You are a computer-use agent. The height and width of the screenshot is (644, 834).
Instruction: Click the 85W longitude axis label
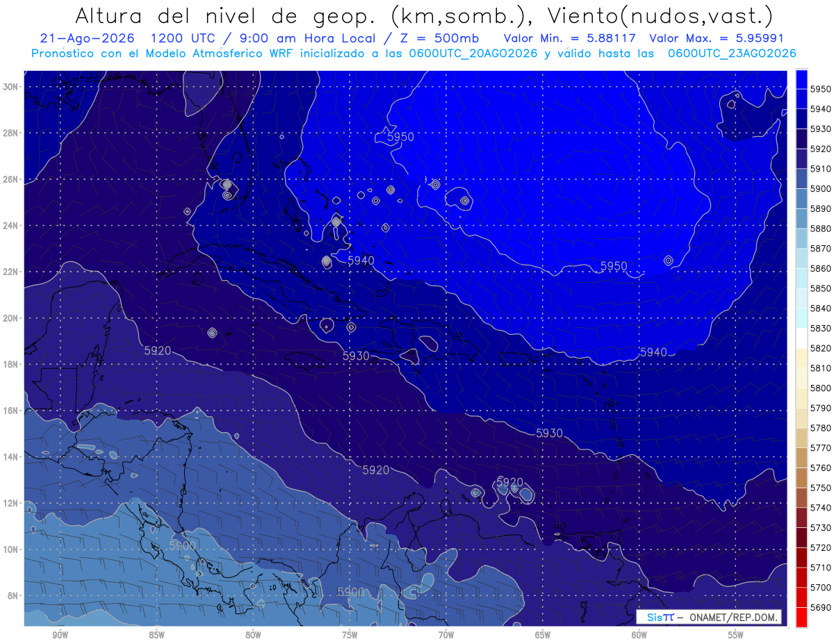(156, 636)
